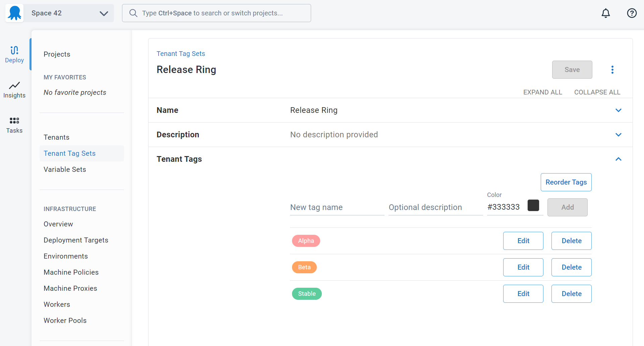Click the Add tag button
The image size is (644, 346).
click(567, 207)
